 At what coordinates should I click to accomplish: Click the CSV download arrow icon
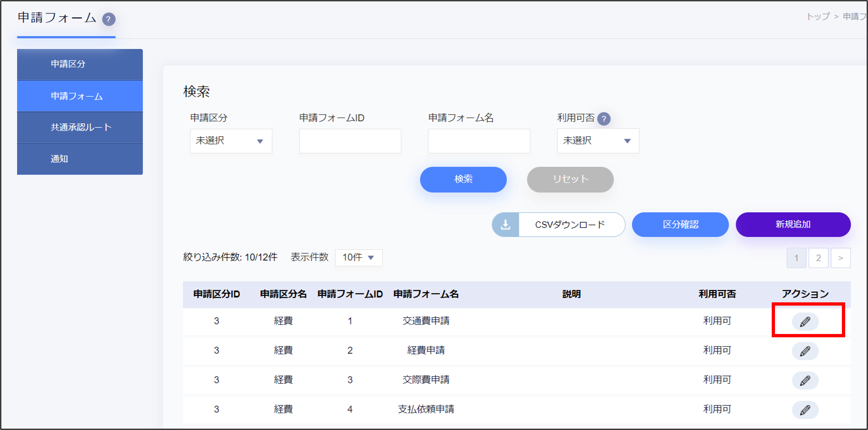(505, 225)
